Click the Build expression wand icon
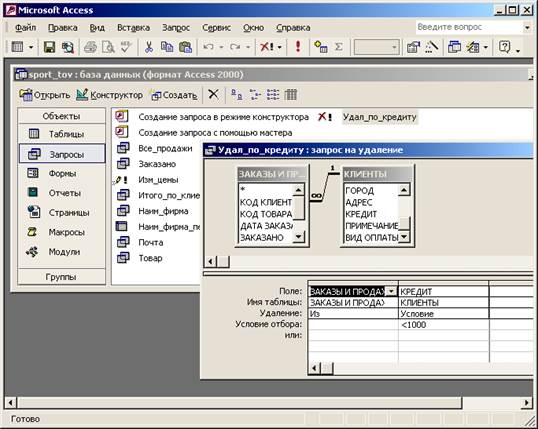Viewport: 538px width, 429px height. point(432,47)
